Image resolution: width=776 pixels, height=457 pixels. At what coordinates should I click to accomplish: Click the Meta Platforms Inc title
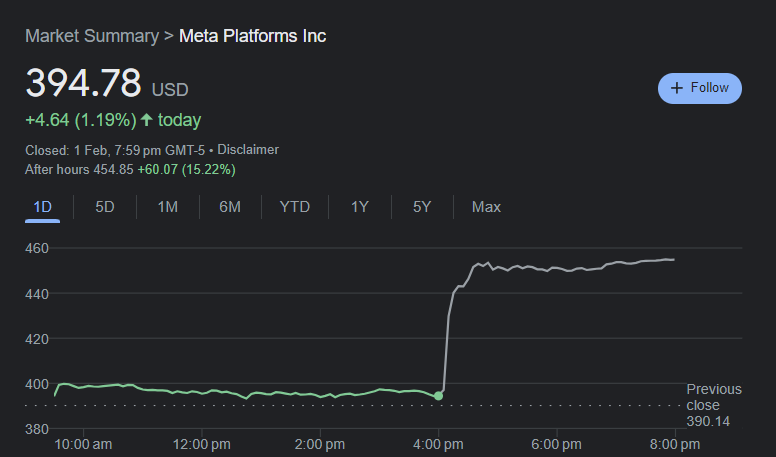(x=252, y=36)
